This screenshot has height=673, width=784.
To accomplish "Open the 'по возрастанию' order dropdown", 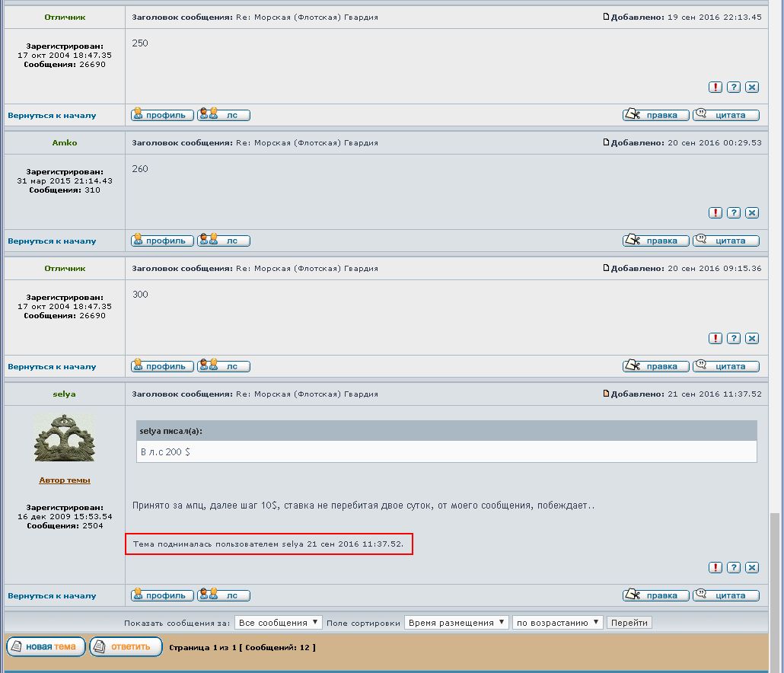I will [x=557, y=623].
